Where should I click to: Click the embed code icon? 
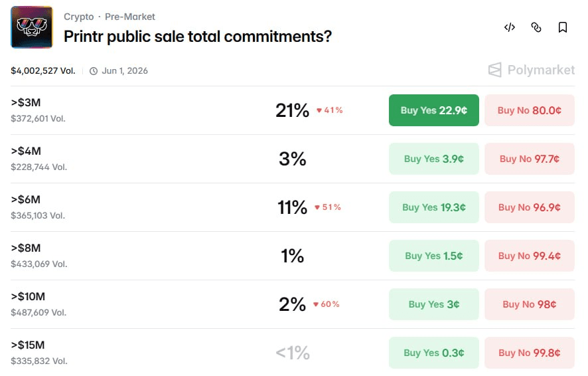coord(510,27)
